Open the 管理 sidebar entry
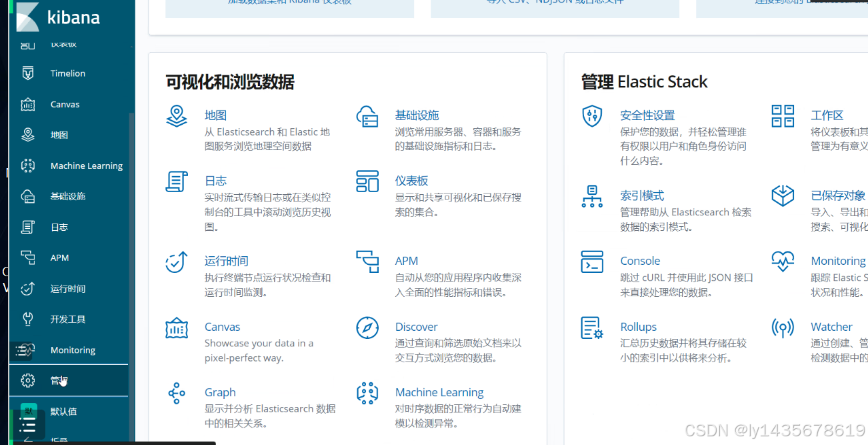 click(x=69, y=380)
